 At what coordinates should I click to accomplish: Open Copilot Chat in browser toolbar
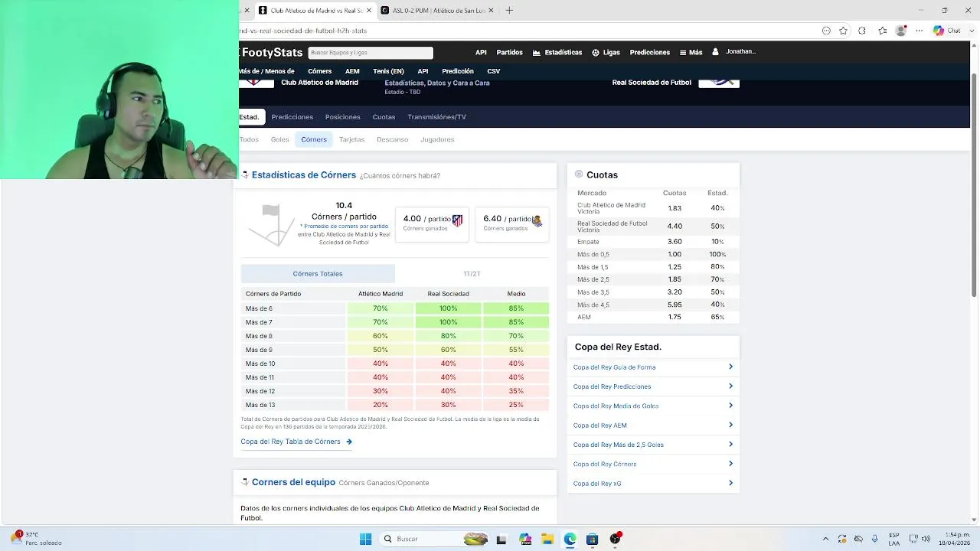[x=947, y=31]
